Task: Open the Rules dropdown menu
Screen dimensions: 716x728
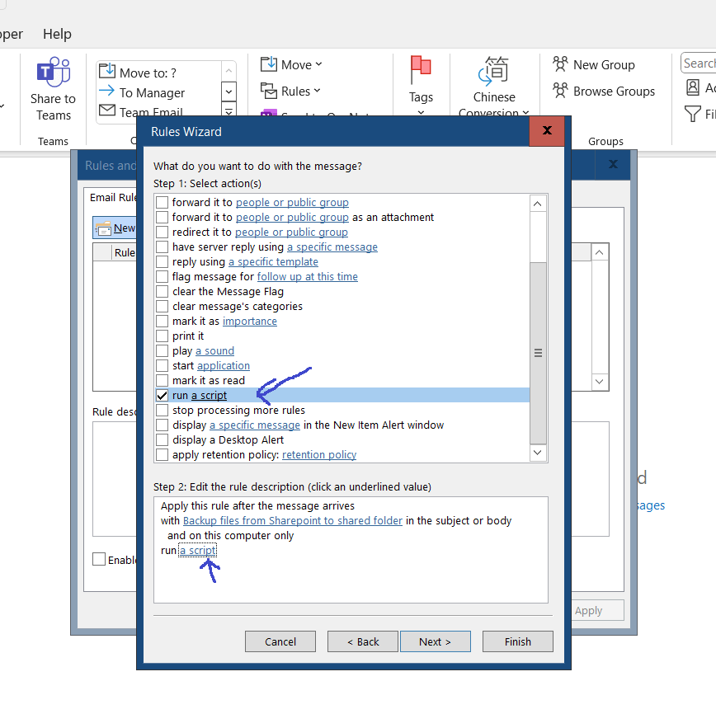Action: 291,91
